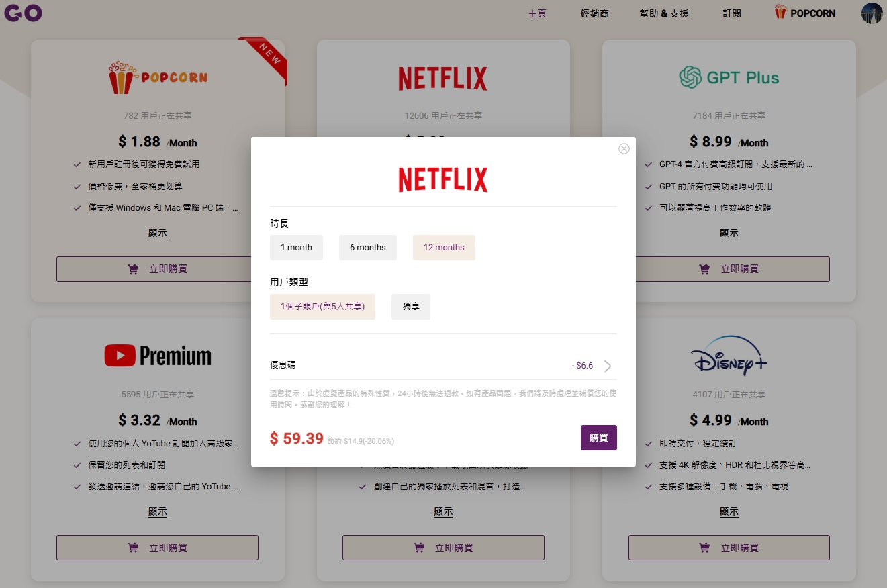Click the cart icon on bottom middle buy button
Viewport: 887px width, 588px height.
tap(419, 548)
